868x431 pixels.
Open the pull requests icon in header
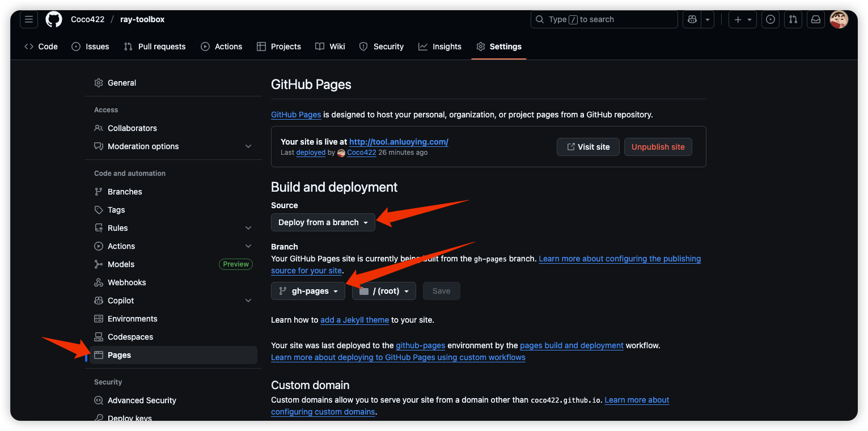[x=793, y=19]
